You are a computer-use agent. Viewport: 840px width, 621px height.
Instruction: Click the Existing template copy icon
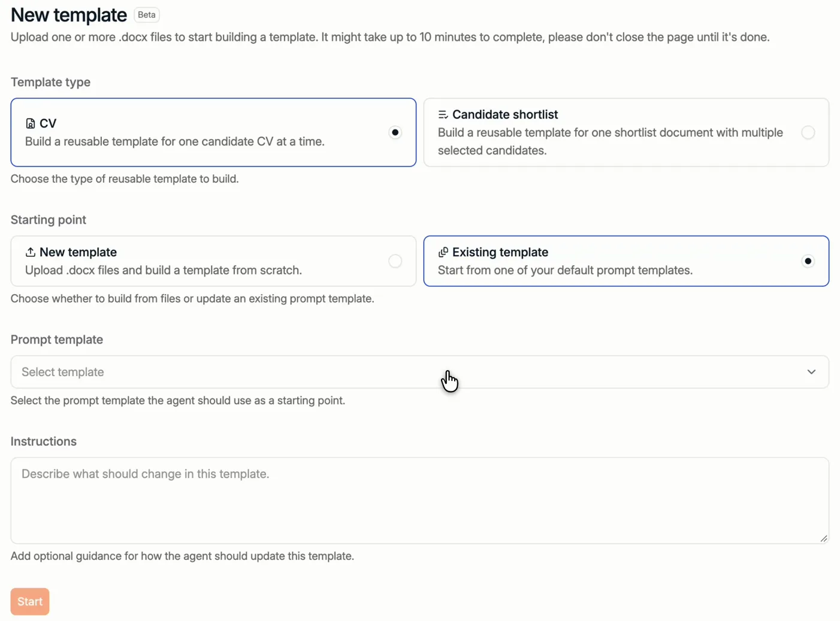(443, 252)
